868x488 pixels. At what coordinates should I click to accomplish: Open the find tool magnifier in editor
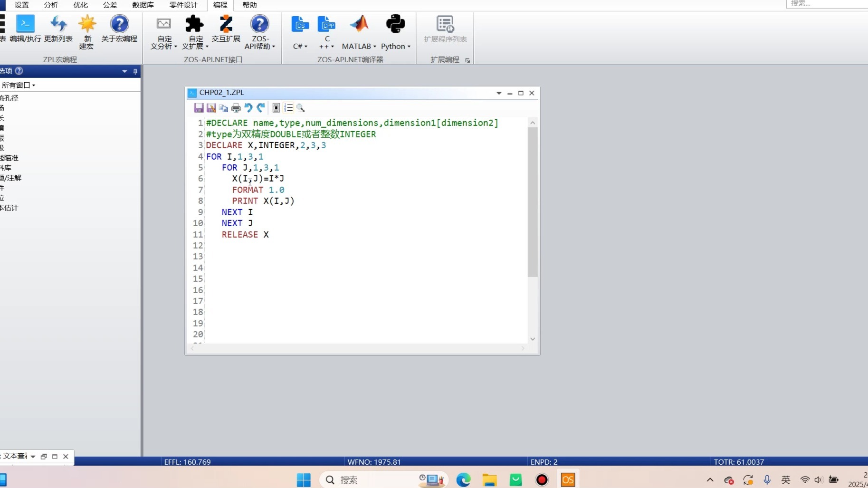(x=301, y=108)
